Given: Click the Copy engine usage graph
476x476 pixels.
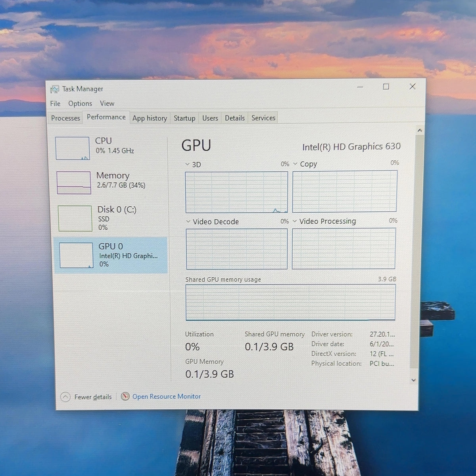Looking at the screenshot, I should coord(345,191).
